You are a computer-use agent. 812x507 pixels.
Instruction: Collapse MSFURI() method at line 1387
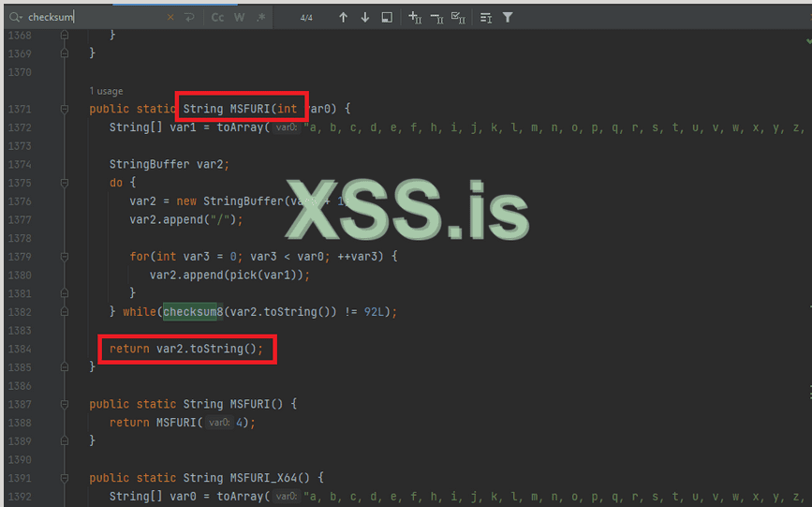(65, 404)
